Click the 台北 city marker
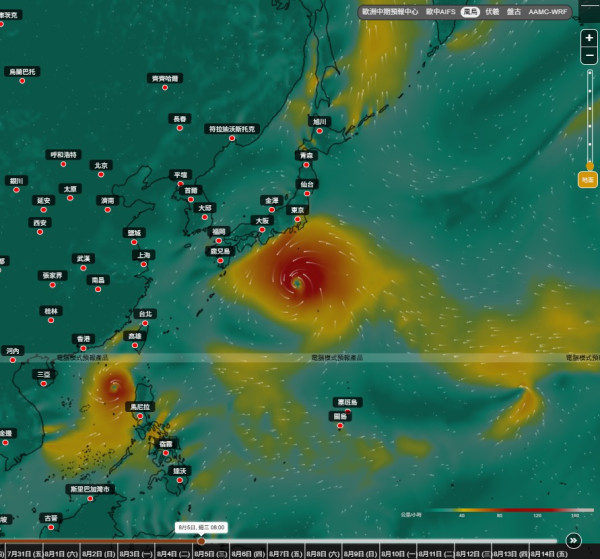The image size is (600, 559). coord(145,323)
